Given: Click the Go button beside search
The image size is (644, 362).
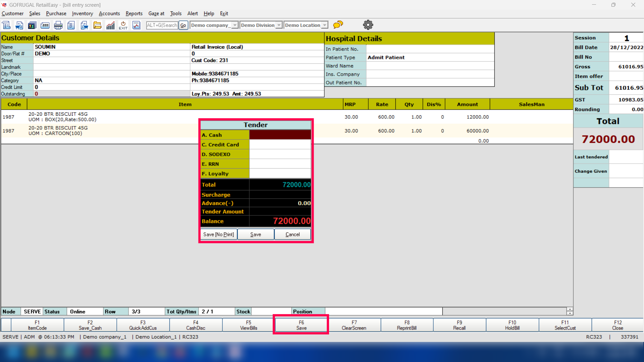Looking at the screenshot, I should [x=183, y=25].
